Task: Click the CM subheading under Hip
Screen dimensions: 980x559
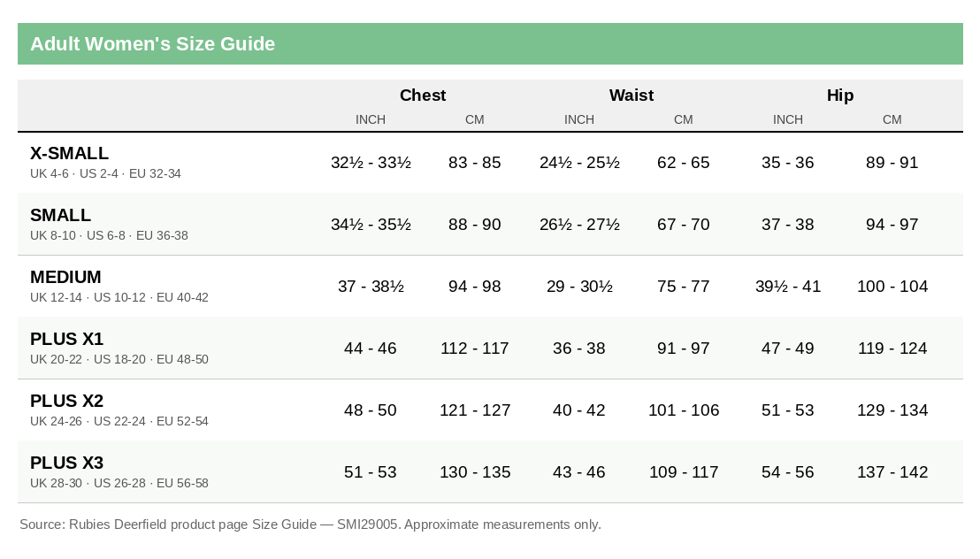Action: tap(892, 119)
